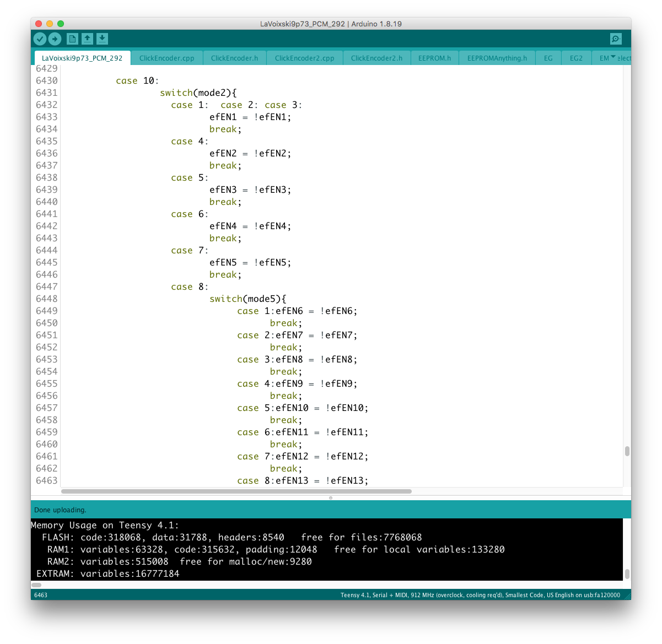Viewport: 662px width, 644px height.
Task: Open the EG2 tab
Action: 576,58
